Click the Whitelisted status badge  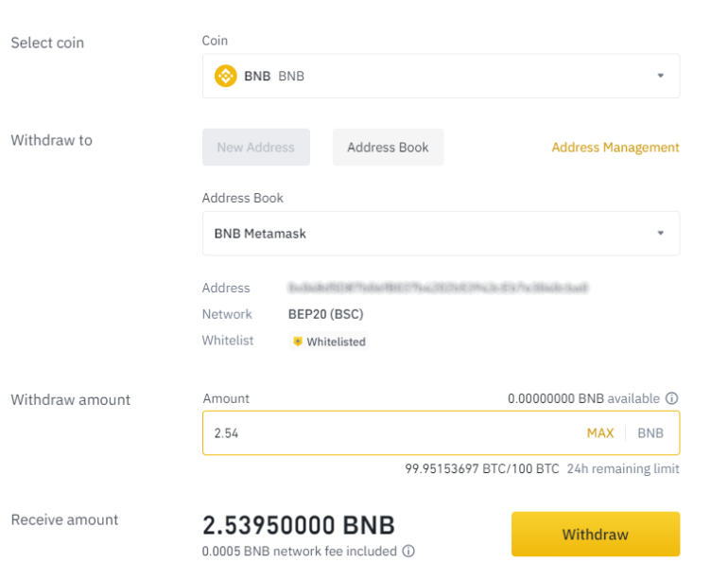pos(329,342)
